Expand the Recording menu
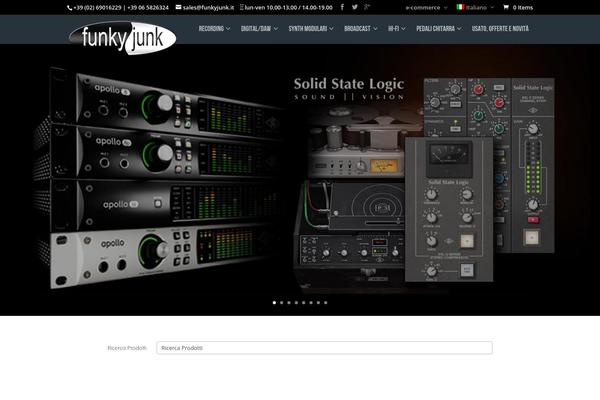 214,29
